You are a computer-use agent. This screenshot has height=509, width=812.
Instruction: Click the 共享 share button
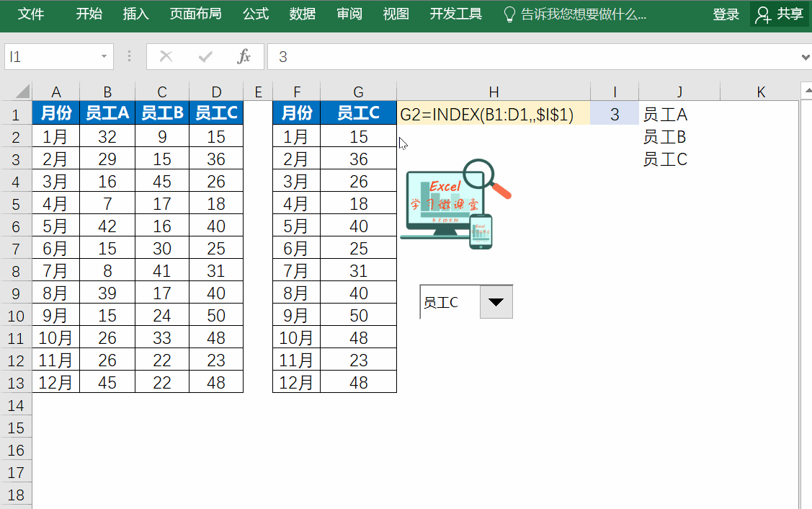click(x=779, y=14)
